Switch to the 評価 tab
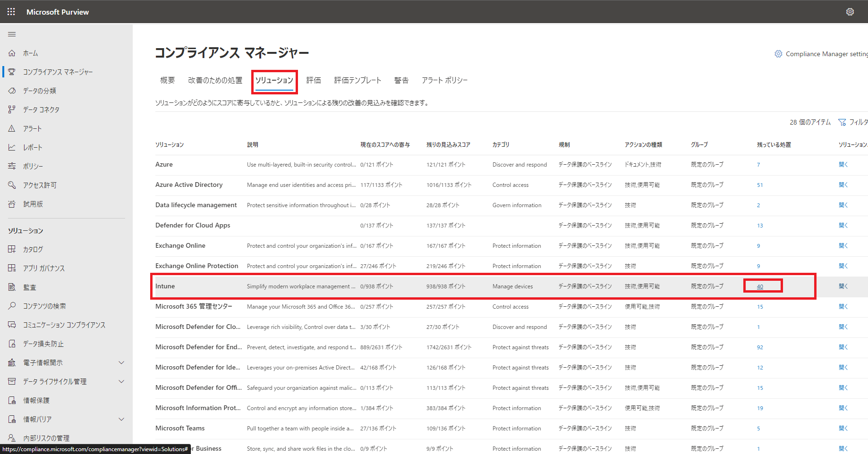 click(314, 80)
